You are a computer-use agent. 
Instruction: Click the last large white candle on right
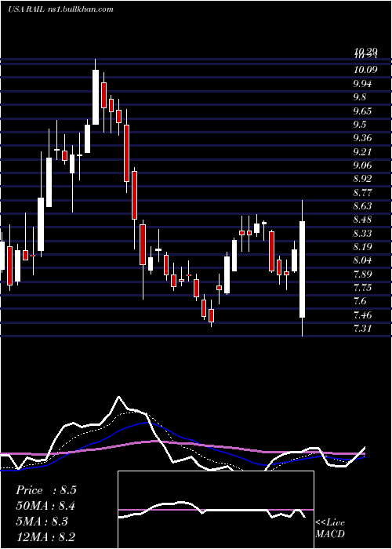(302, 269)
